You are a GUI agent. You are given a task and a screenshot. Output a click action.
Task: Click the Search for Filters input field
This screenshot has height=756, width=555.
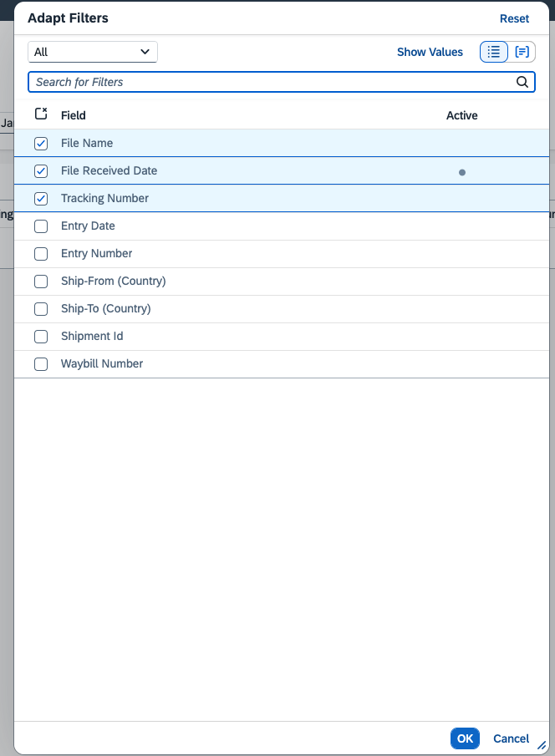[x=251, y=82]
